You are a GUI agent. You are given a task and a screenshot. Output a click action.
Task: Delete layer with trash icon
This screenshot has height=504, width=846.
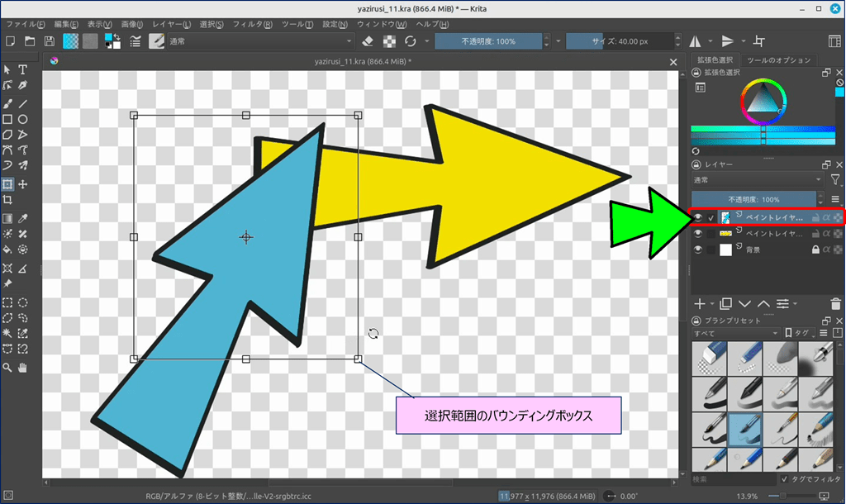click(x=836, y=304)
